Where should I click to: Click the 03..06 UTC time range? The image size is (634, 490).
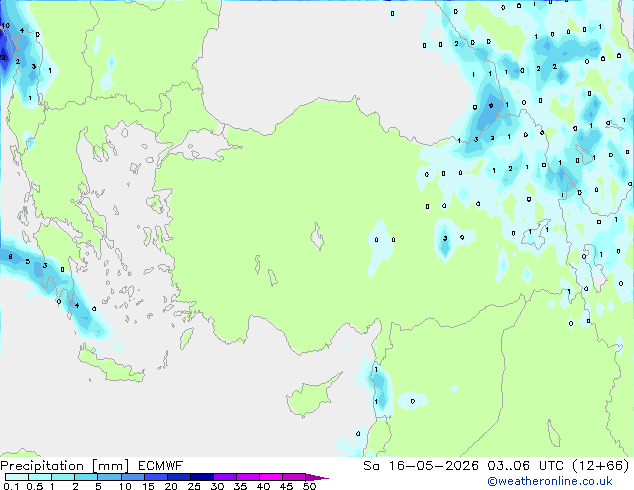525,466
